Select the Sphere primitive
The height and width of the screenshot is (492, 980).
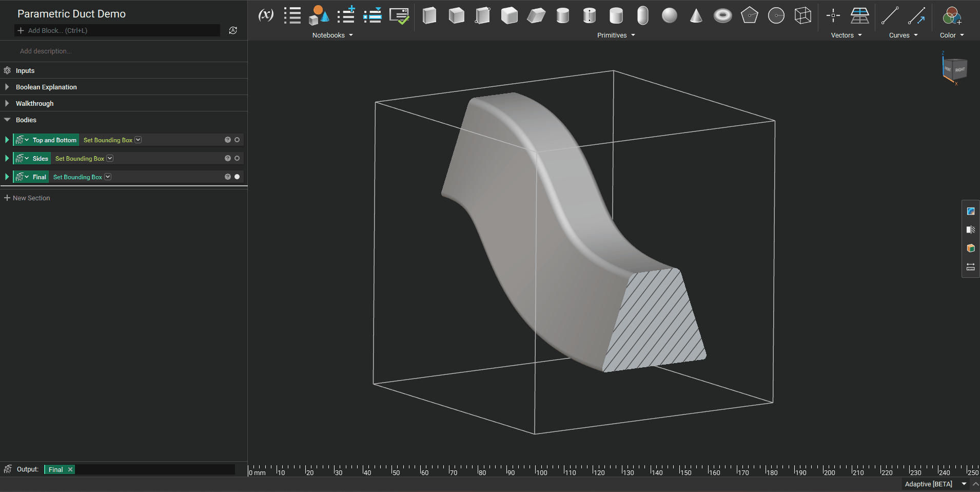click(670, 15)
